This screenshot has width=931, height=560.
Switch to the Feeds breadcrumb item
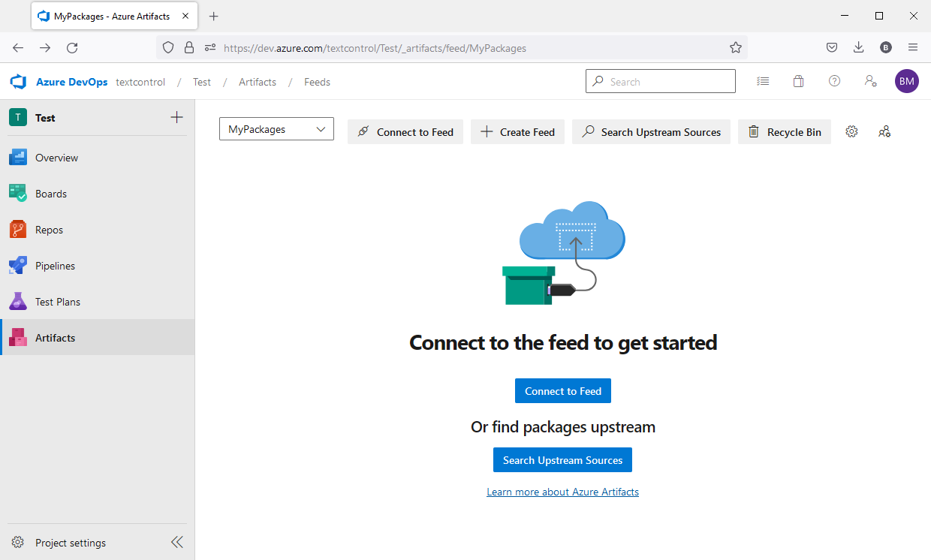pos(317,82)
